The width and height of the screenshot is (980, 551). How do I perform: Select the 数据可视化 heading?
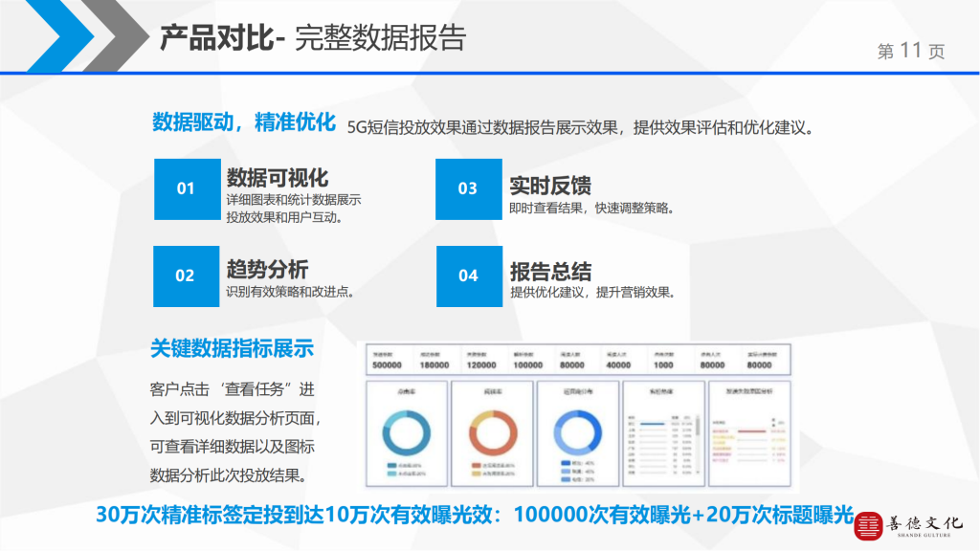click(x=278, y=178)
